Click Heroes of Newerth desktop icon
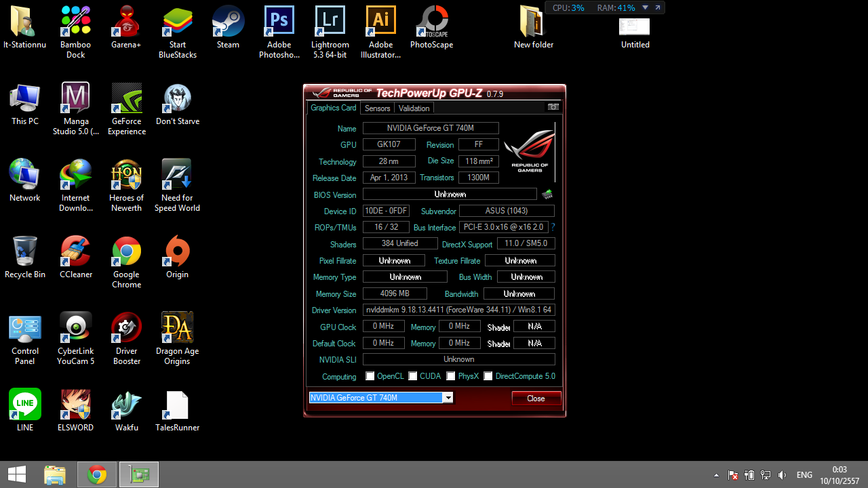868x488 pixels. 127,186
